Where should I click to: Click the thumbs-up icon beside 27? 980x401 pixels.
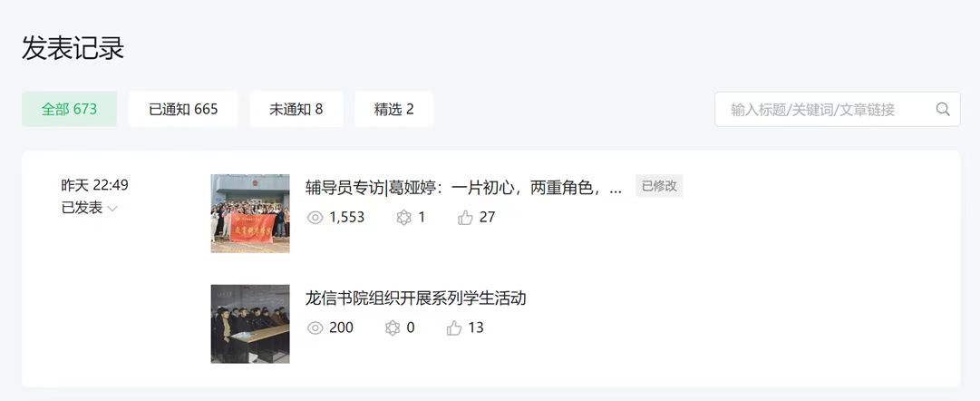465,217
